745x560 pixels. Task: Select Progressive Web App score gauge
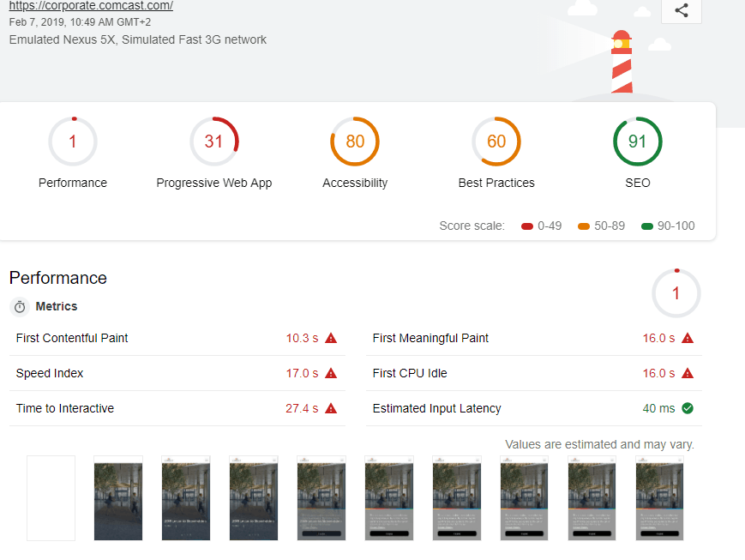click(x=213, y=142)
